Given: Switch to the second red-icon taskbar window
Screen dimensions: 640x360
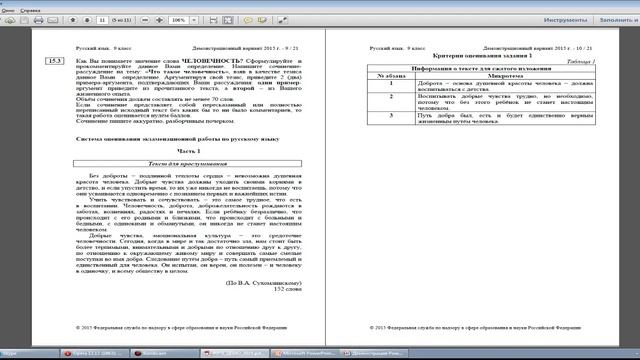Looking at the screenshot, I should click(165, 353).
